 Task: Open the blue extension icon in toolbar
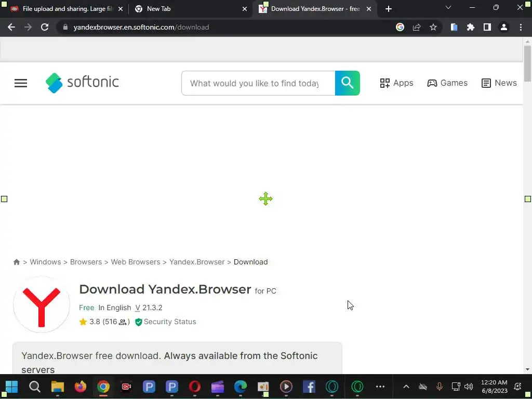454,27
